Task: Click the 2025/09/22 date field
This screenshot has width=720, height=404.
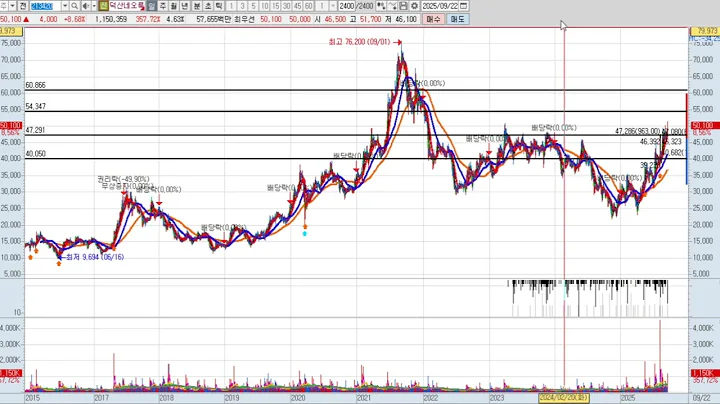Action: 440,6
